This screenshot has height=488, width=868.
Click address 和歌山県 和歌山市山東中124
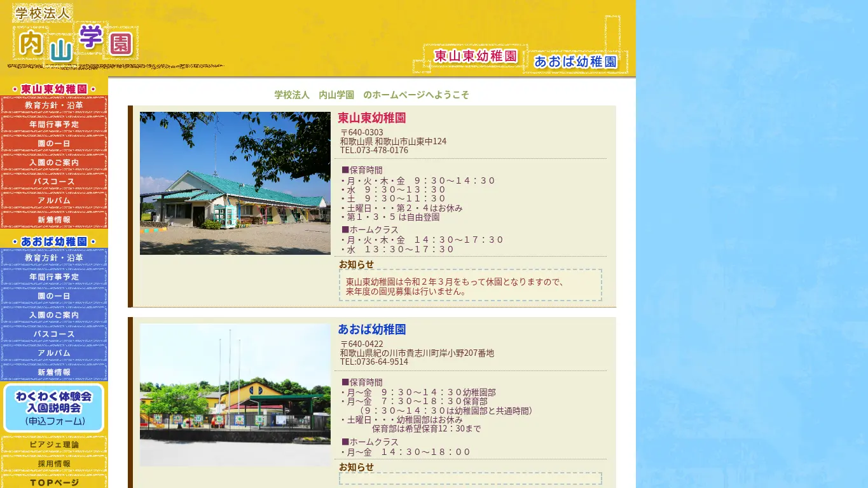(x=393, y=141)
